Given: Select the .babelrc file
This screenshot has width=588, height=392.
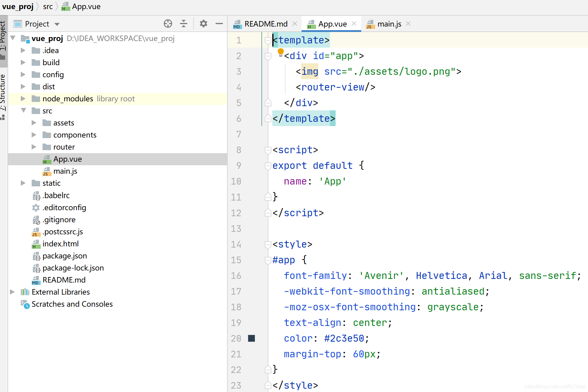Looking at the screenshot, I should tap(118, 195).
